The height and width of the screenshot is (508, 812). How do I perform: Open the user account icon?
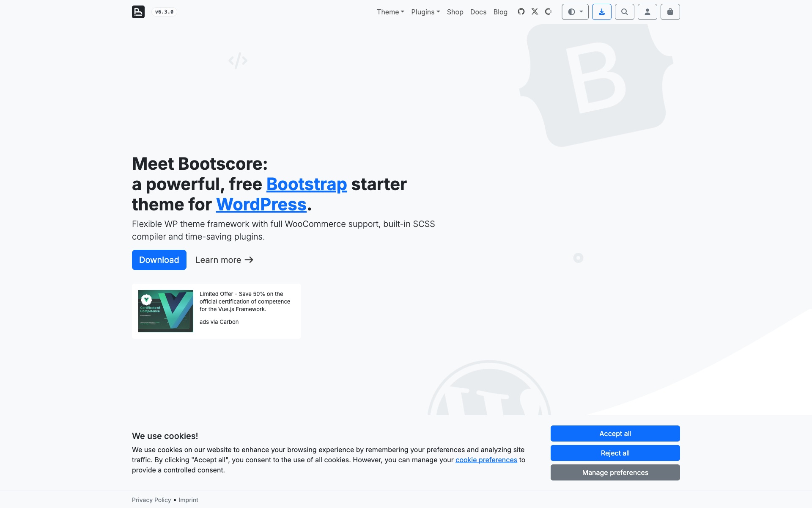coord(647,12)
